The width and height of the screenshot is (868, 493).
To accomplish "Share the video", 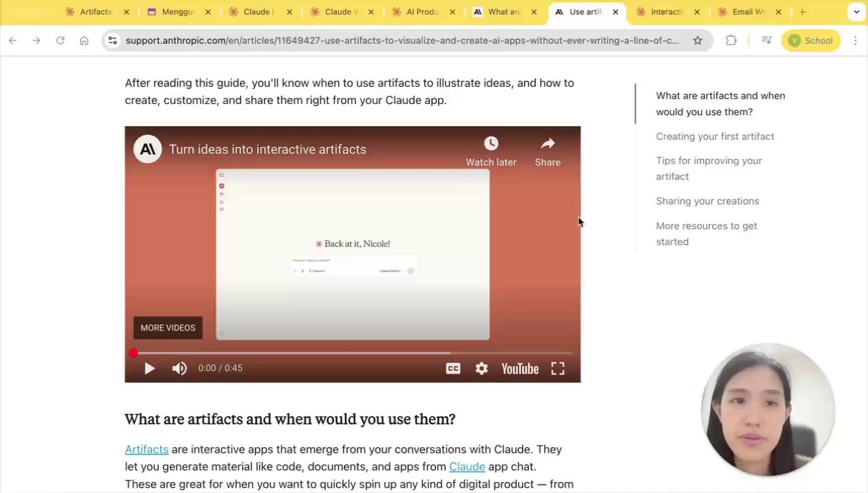I will [x=548, y=151].
